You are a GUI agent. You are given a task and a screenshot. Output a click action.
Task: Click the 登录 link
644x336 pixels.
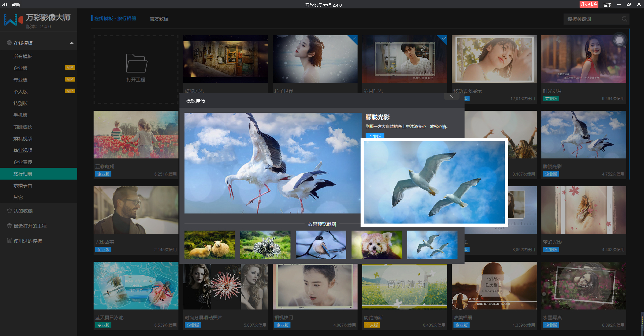pyautogui.click(x=607, y=5)
